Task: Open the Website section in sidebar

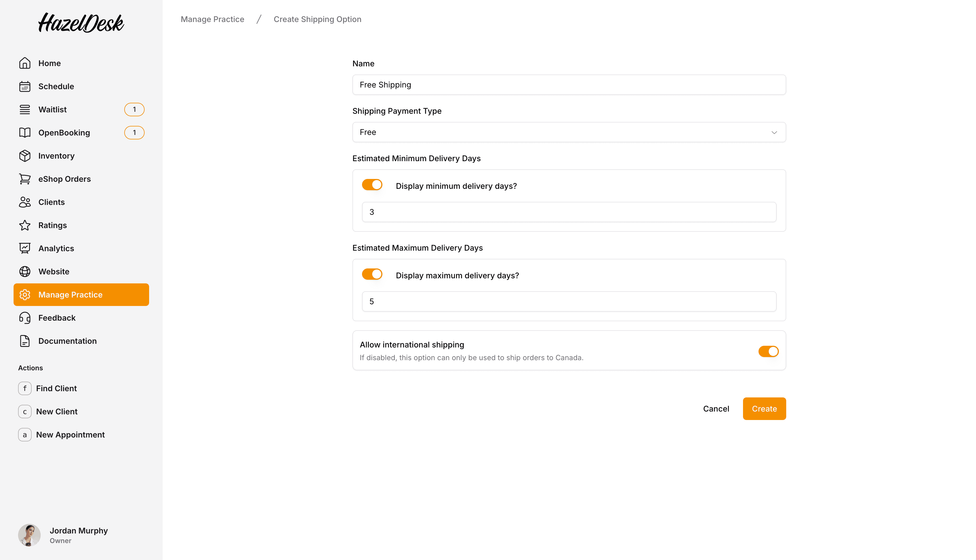Action: click(x=54, y=271)
